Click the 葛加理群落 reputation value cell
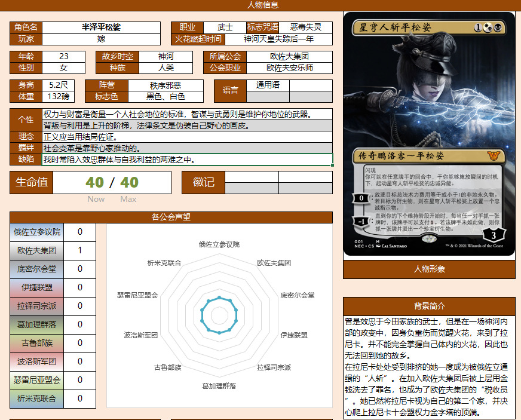Image resolution: width=521 pixels, height=420 pixels. [79, 324]
